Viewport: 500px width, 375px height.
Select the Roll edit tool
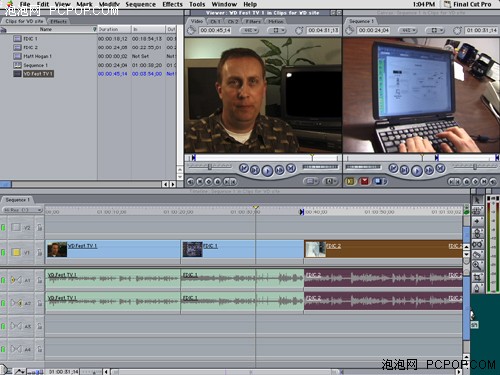[x=477, y=233]
